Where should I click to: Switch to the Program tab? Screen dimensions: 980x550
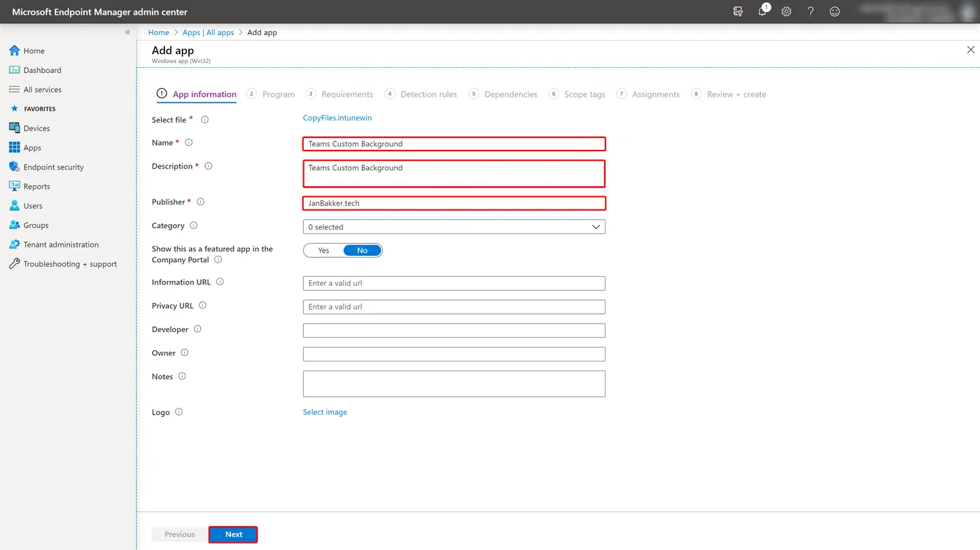pyautogui.click(x=271, y=94)
